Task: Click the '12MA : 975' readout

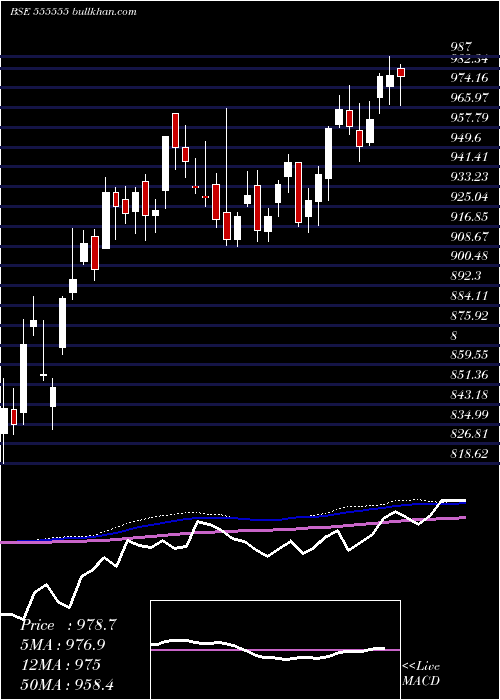Action: pos(61,665)
